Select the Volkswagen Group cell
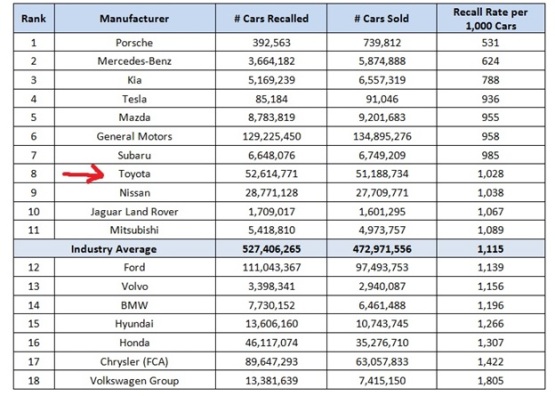The height and width of the screenshot is (396, 555). pos(135,380)
